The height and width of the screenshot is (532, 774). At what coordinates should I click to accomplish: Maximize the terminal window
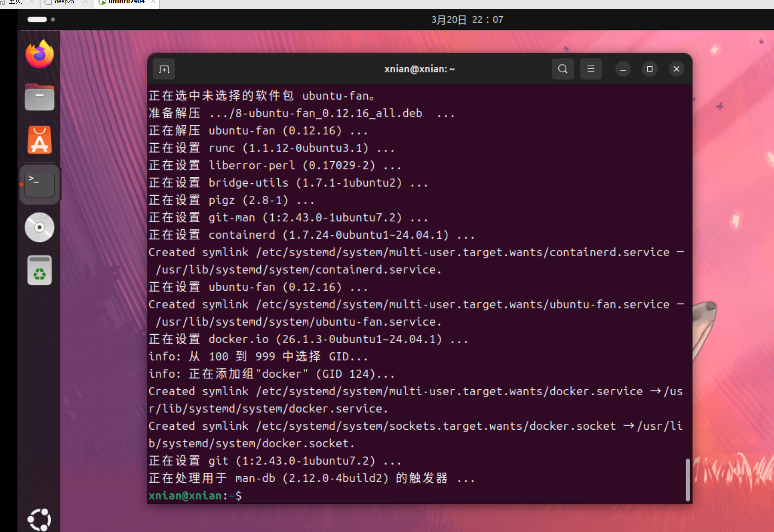point(650,69)
